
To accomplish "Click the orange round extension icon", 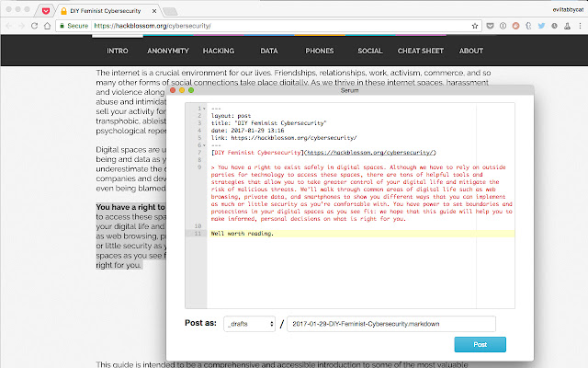I will 515,26.
